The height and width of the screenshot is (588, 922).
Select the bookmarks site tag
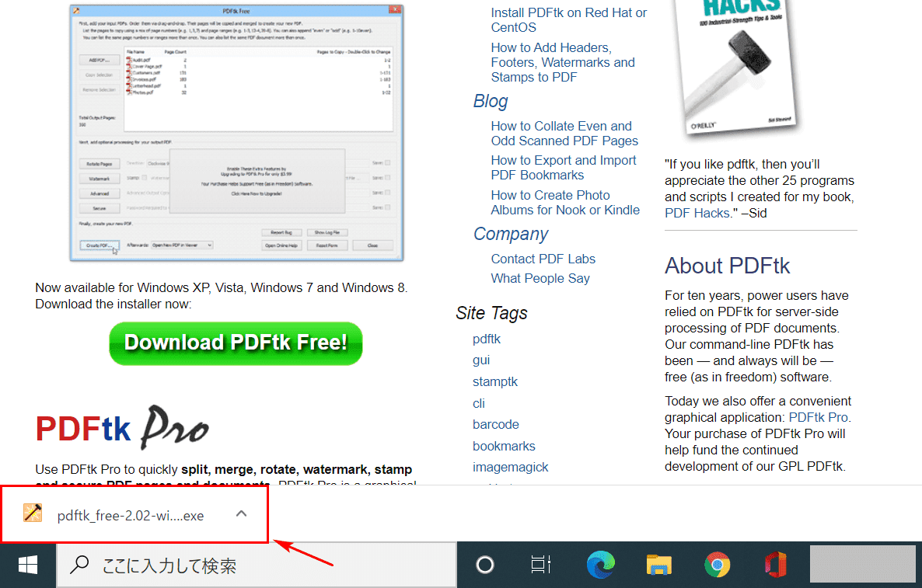pos(504,446)
